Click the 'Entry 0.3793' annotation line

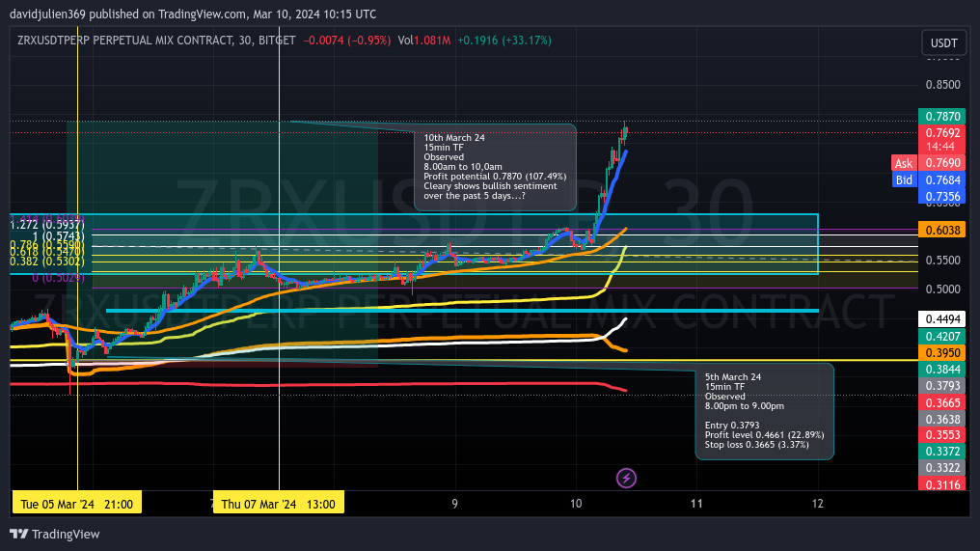(x=732, y=426)
